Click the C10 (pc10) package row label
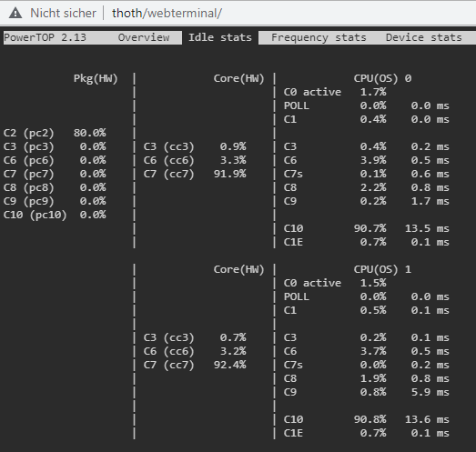The image size is (476, 452). point(35,215)
